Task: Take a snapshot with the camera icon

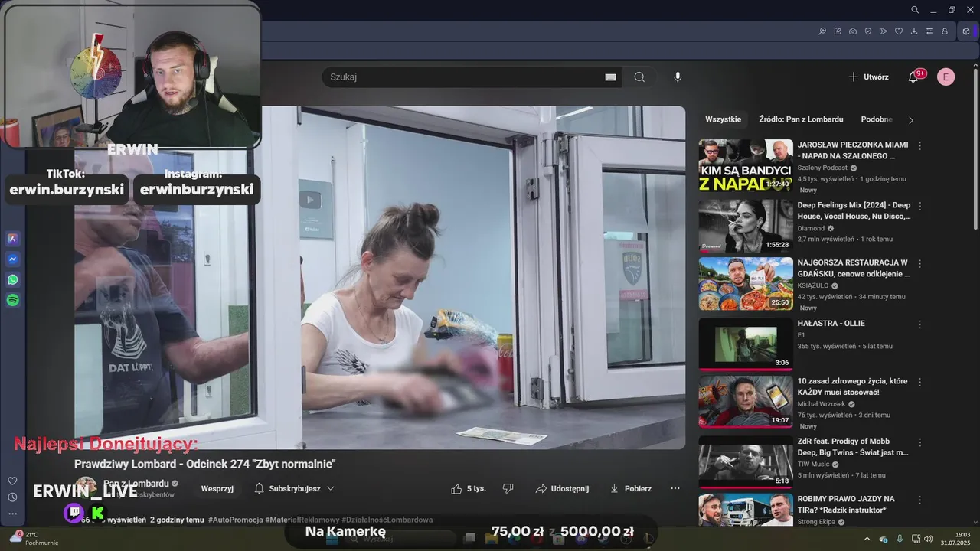Action: [853, 31]
